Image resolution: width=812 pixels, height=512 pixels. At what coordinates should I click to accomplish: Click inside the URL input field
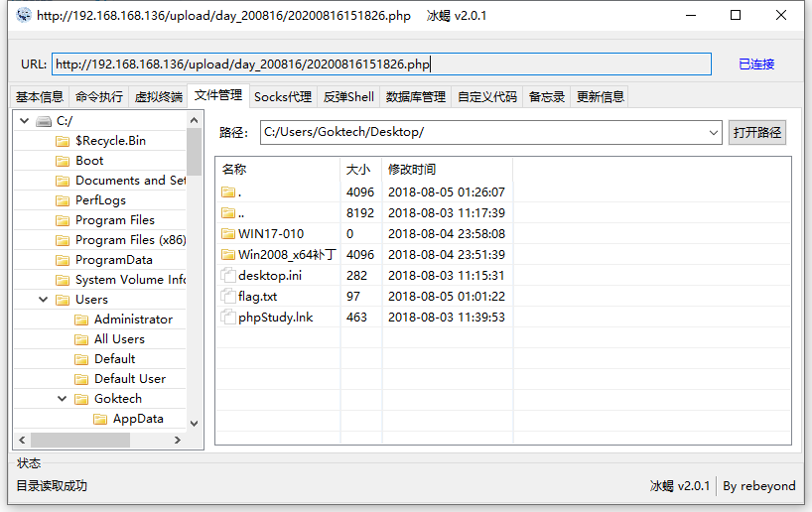pos(381,64)
